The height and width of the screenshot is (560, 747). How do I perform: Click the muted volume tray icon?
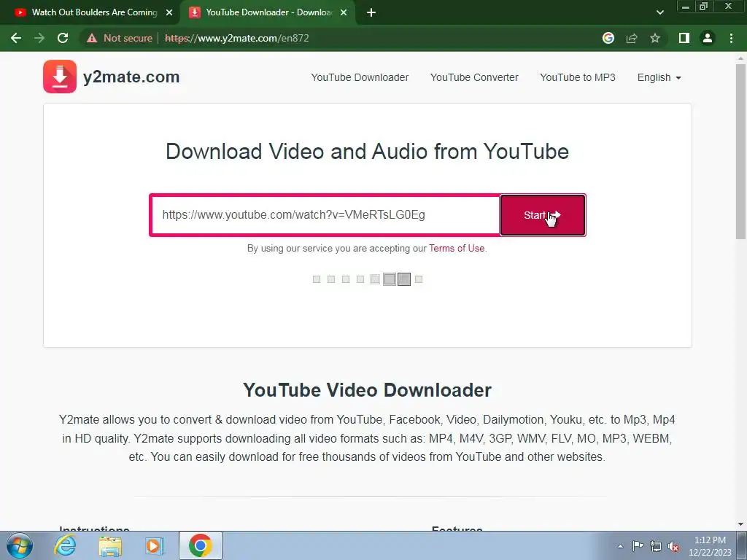click(x=673, y=546)
